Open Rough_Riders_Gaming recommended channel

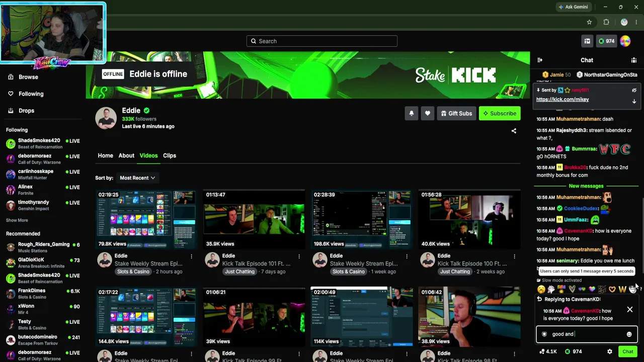tap(43, 247)
